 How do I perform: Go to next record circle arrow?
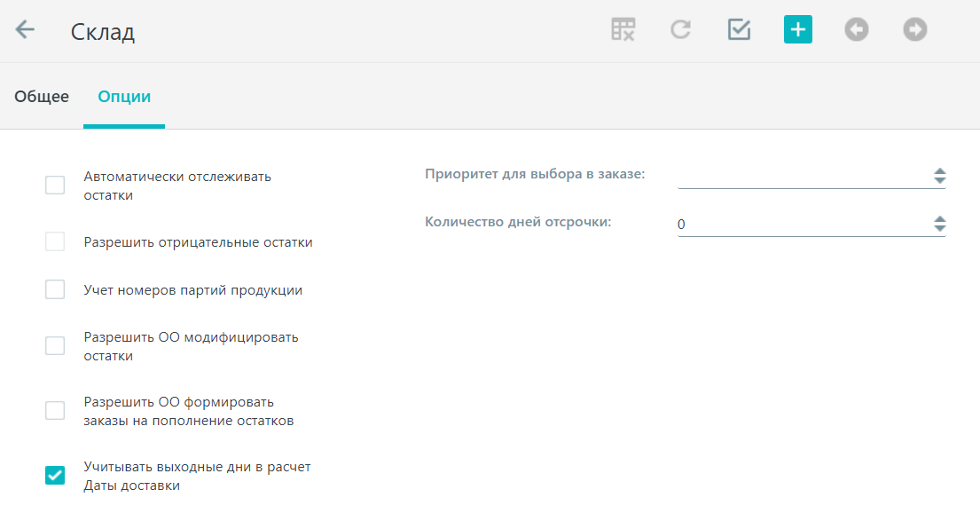click(915, 29)
